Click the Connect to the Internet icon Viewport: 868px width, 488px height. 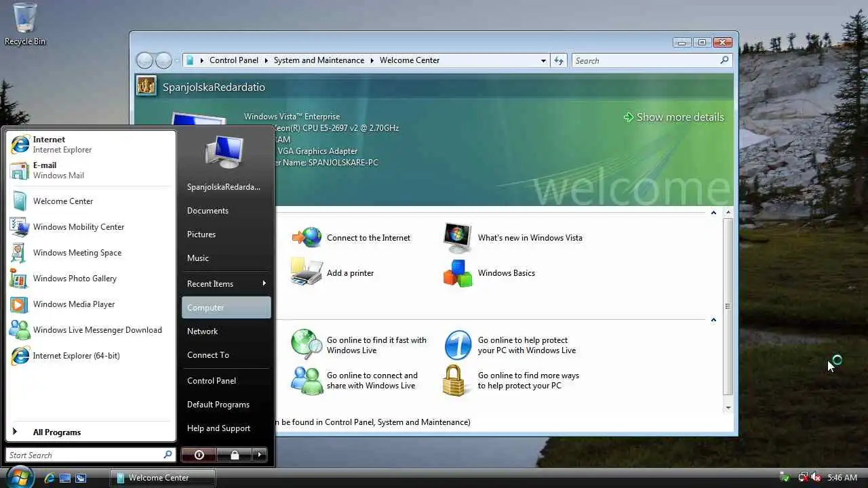point(307,238)
